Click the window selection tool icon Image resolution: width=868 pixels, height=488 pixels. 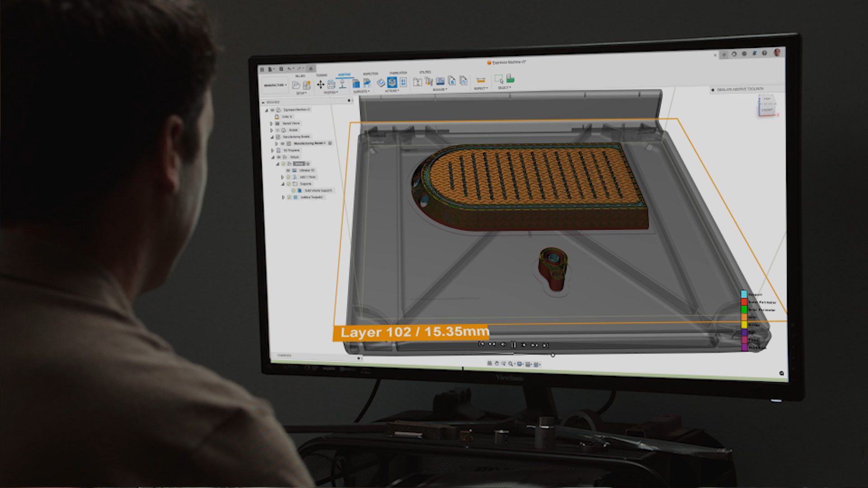(499, 79)
